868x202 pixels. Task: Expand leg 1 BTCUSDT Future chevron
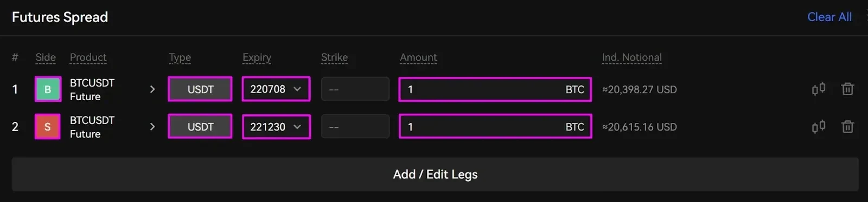[152, 89]
